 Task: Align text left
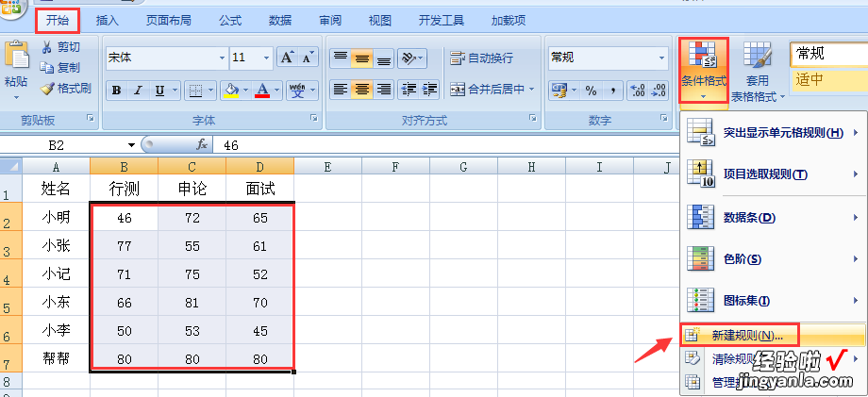pos(341,89)
